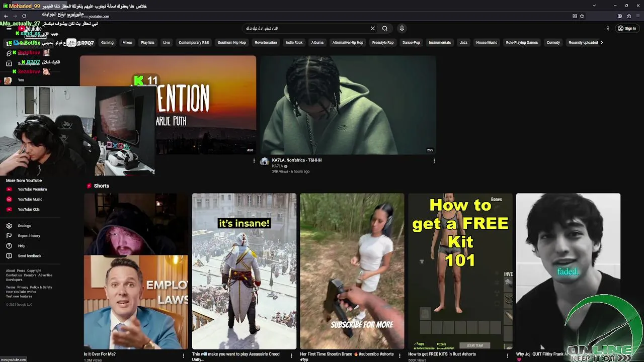644x362 pixels.
Task: Select the Contemporary R&B chip
Action: click(194, 43)
